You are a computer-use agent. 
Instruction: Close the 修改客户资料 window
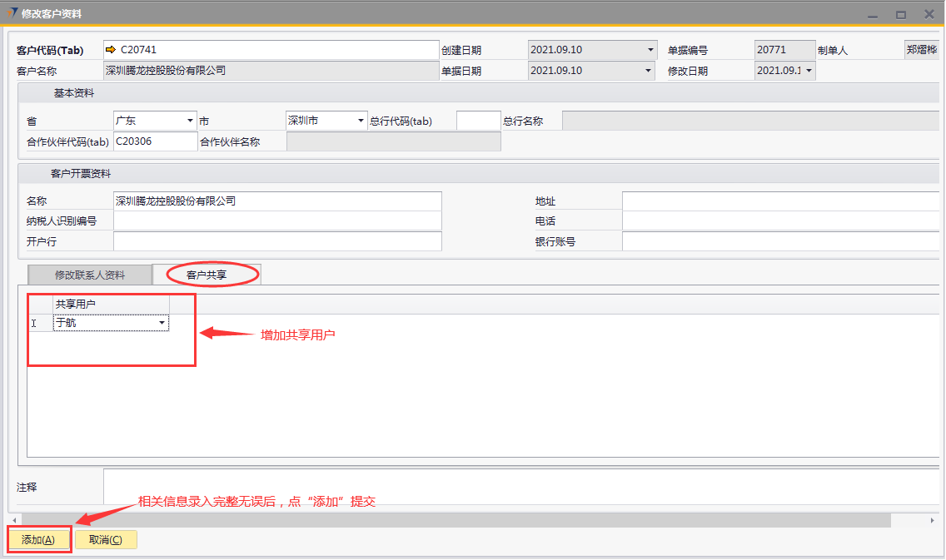pyautogui.click(x=928, y=14)
